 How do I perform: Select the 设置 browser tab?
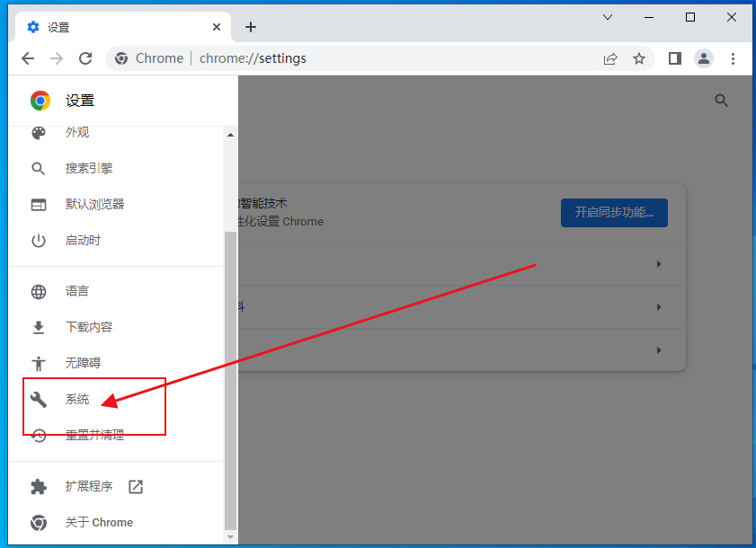[x=123, y=27]
